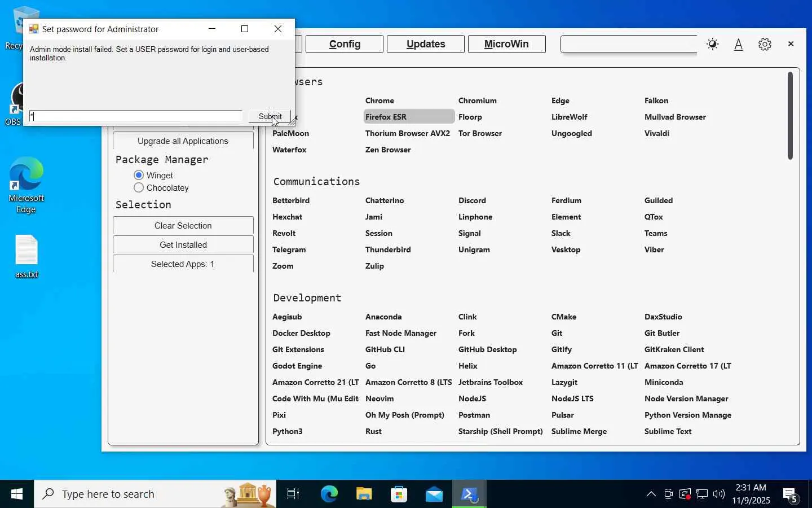Open the notification center icon
812x508 pixels.
click(x=791, y=495)
